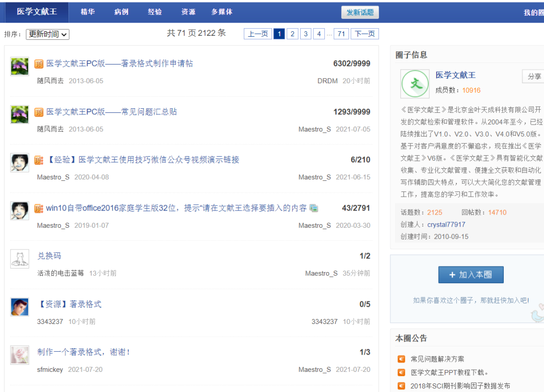544x392 pixels.
Task: Click author 活泼的电击蓝莓
Action: [60, 274]
